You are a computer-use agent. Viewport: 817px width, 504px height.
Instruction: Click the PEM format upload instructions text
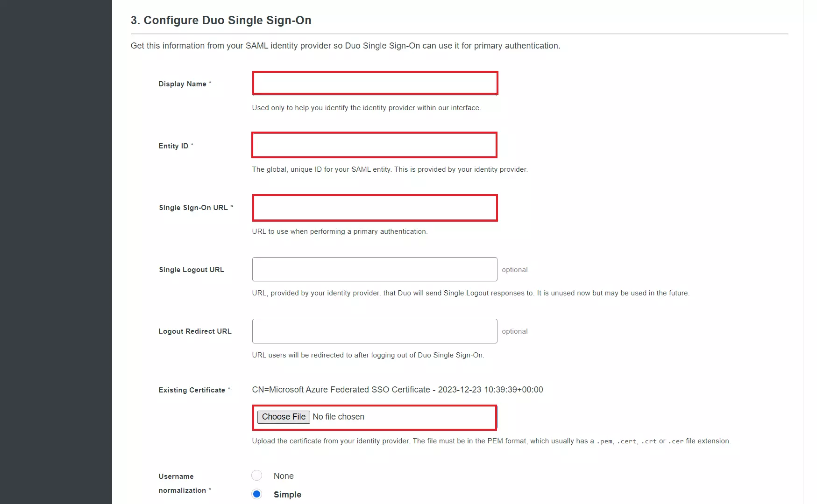tap(491, 441)
